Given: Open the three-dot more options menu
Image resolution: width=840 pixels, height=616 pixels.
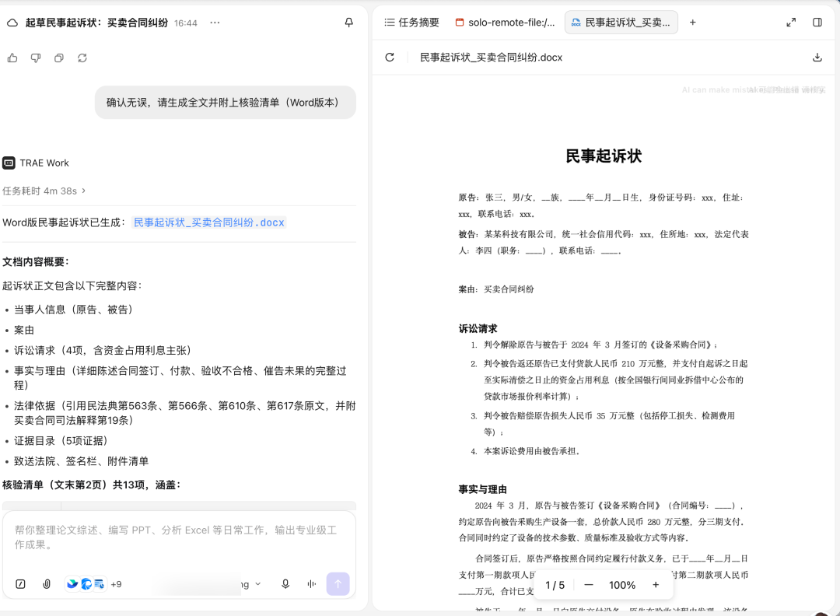Looking at the screenshot, I should [215, 23].
